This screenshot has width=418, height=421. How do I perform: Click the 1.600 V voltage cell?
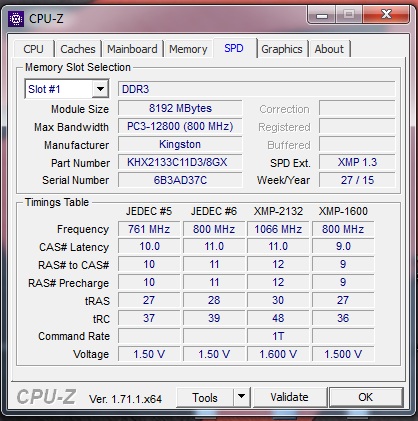tap(278, 354)
